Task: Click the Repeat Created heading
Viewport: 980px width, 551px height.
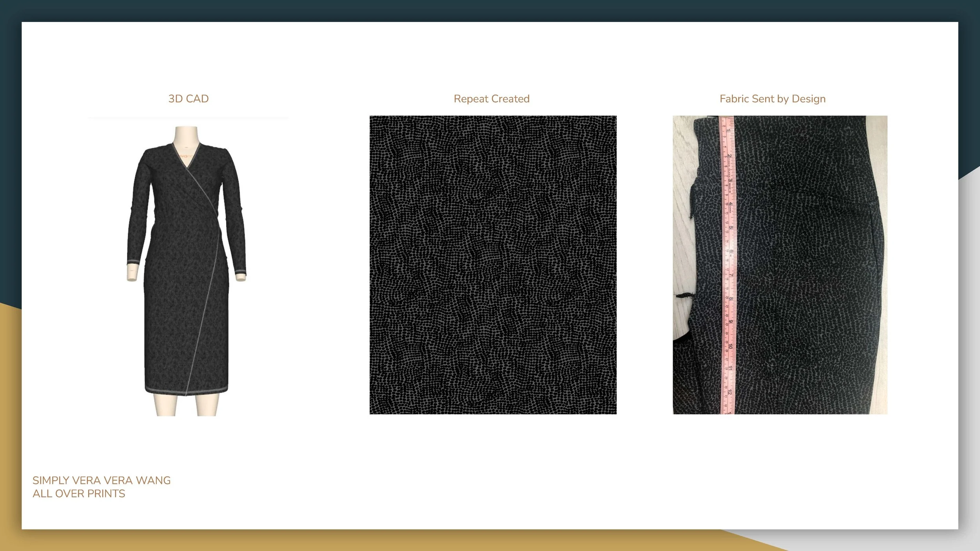Action: [x=492, y=99]
